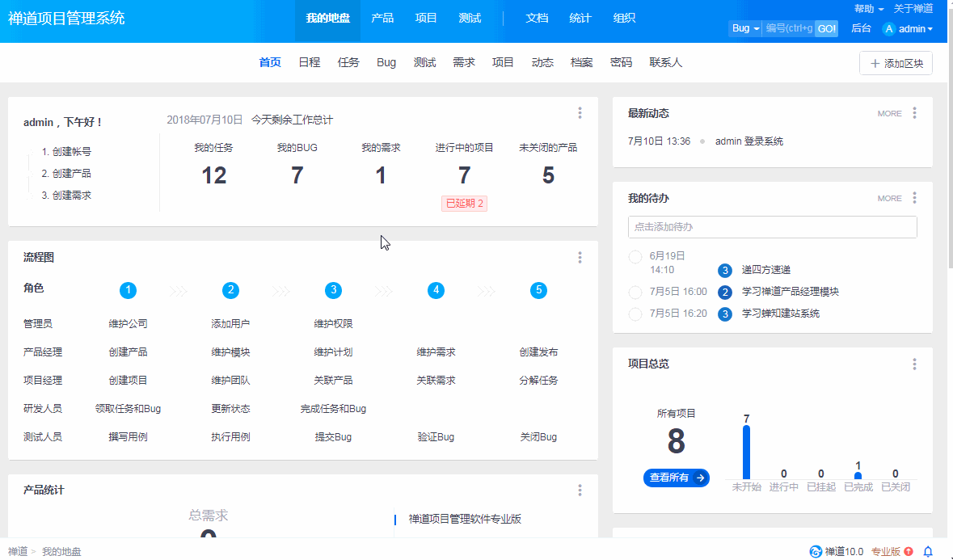Click the red upgrade arrow icon
This screenshot has width=953, height=560.
pyautogui.click(x=909, y=551)
